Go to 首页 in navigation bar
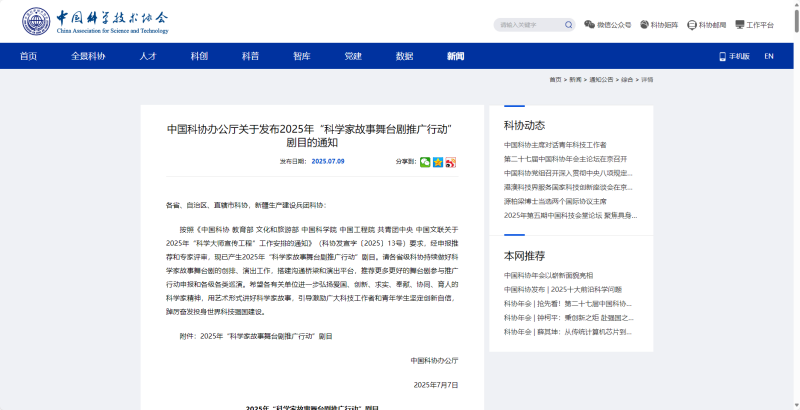Viewport: 800px width, 410px height. tap(29, 56)
